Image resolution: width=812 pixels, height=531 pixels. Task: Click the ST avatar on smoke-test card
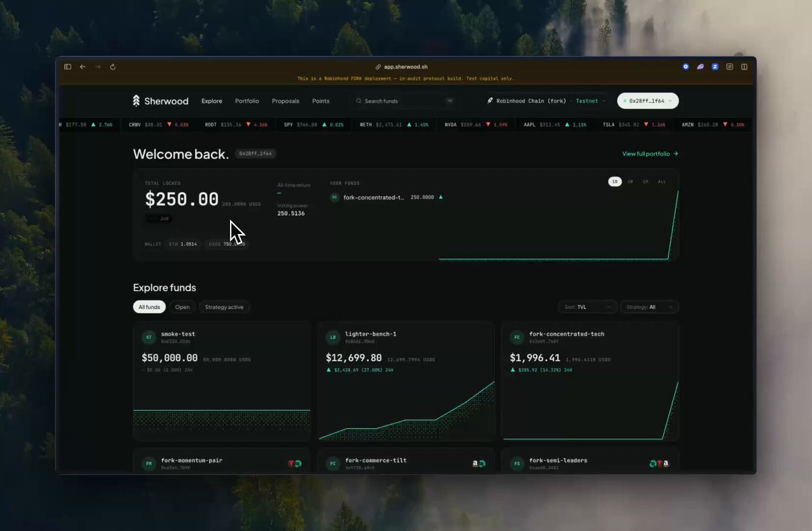point(148,337)
